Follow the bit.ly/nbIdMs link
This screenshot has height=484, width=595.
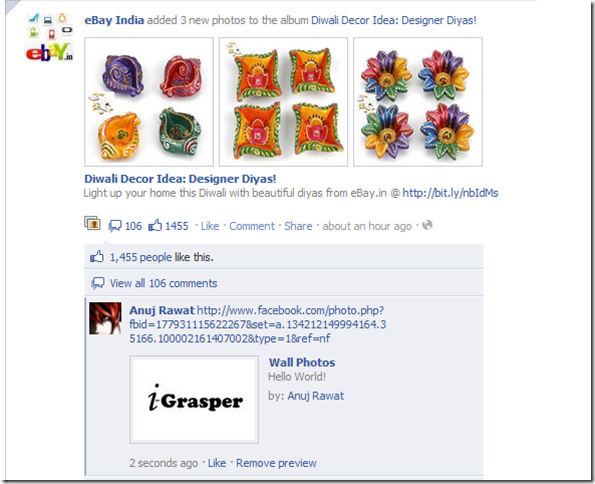point(450,193)
